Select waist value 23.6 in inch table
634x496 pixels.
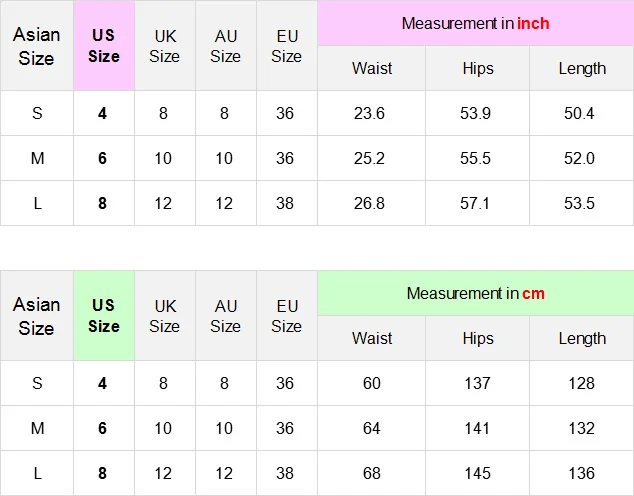point(369,113)
